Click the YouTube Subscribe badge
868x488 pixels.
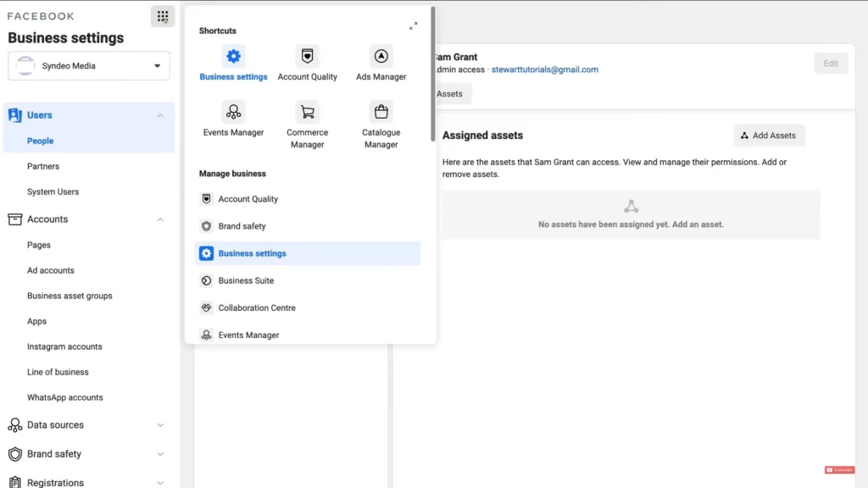(839, 469)
